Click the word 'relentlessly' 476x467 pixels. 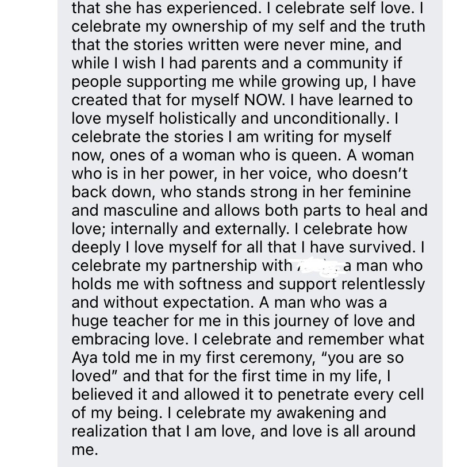click(x=383, y=285)
